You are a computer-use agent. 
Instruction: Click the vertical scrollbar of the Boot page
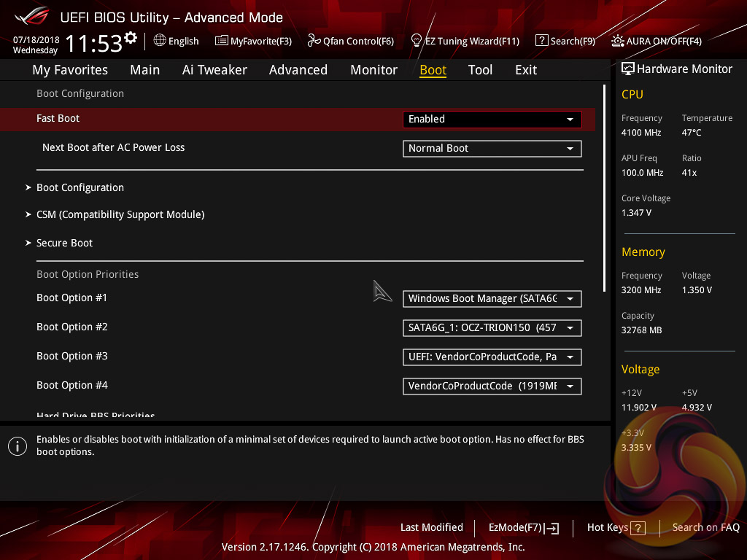[604, 188]
